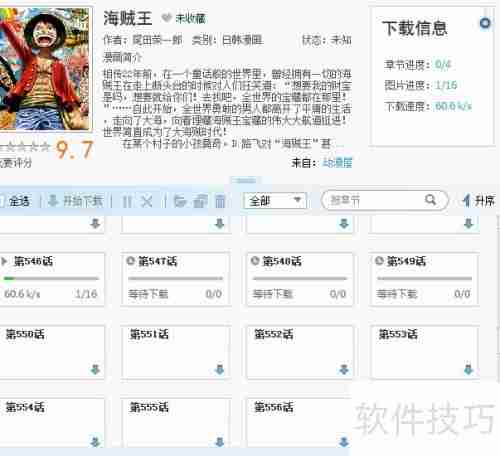
Task: Click the 海贼王 title heading
Action: coord(127,18)
